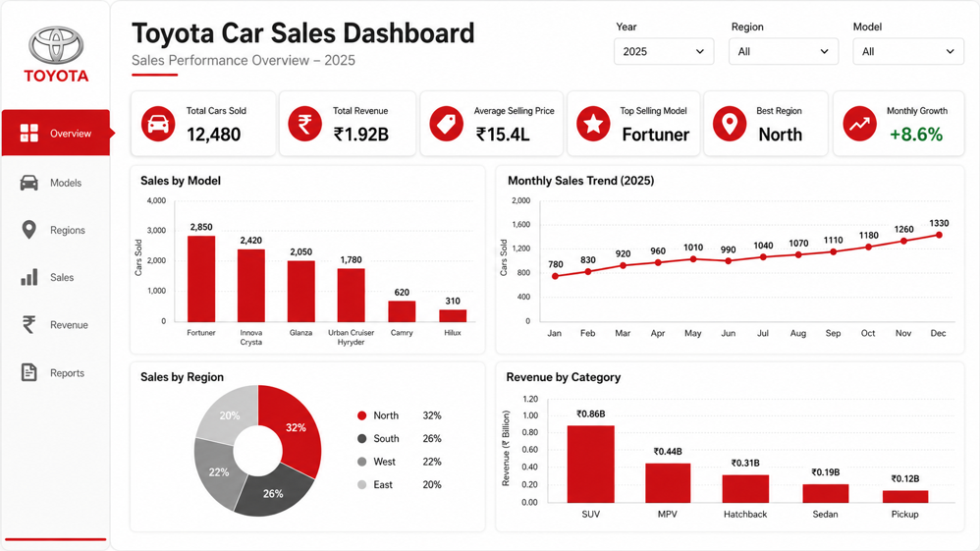Click the June data point labeled 990

[728, 261]
